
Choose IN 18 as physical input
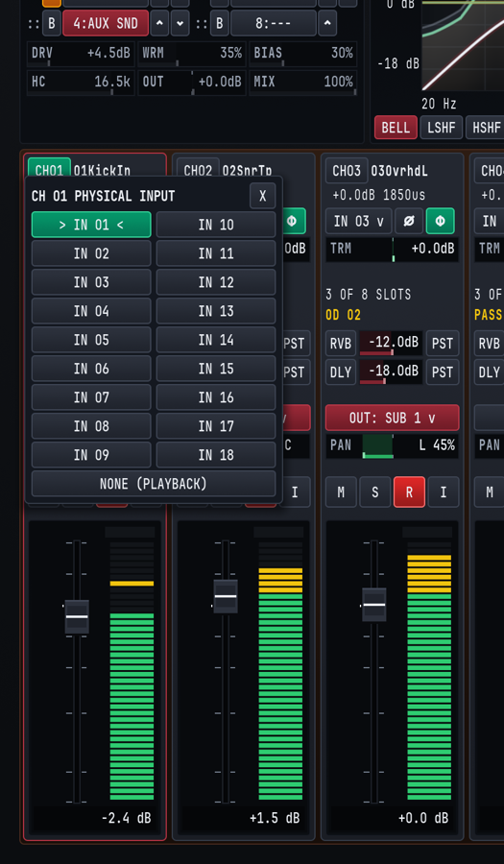pos(216,455)
